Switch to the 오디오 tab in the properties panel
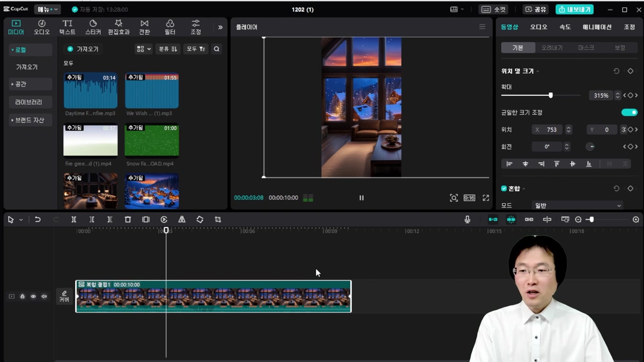Viewport: 644px width, 362px height. click(539, 27)
